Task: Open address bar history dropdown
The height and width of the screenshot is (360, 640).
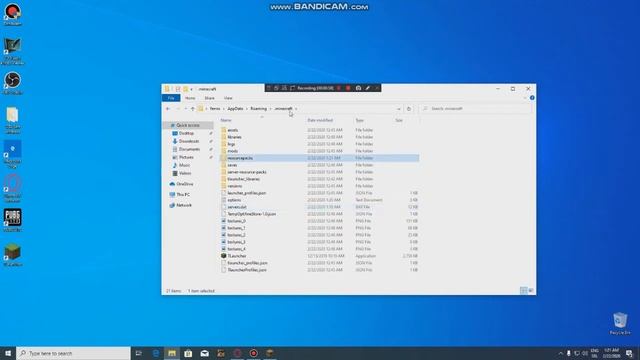Action: 399,109
